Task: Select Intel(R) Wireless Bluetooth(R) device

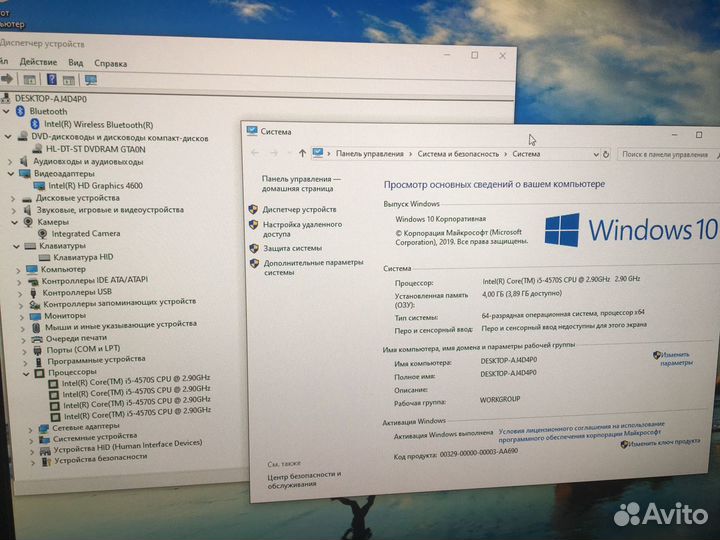Action: coord(98,124)
